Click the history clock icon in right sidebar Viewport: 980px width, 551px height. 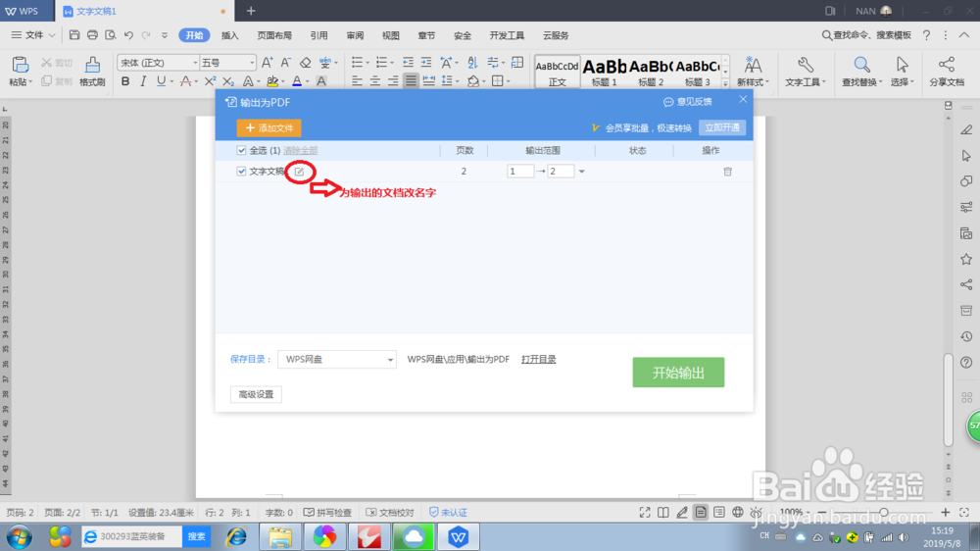tap(966, 336)
